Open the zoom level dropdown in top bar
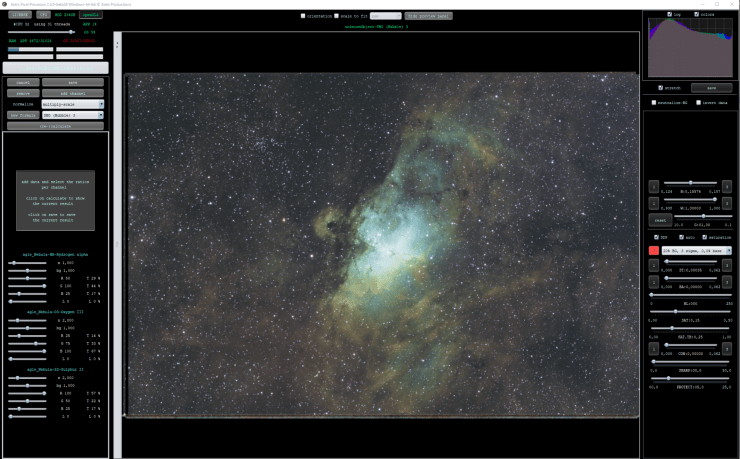The width and height of the screenshot is (740, 459). pos(386,16)
